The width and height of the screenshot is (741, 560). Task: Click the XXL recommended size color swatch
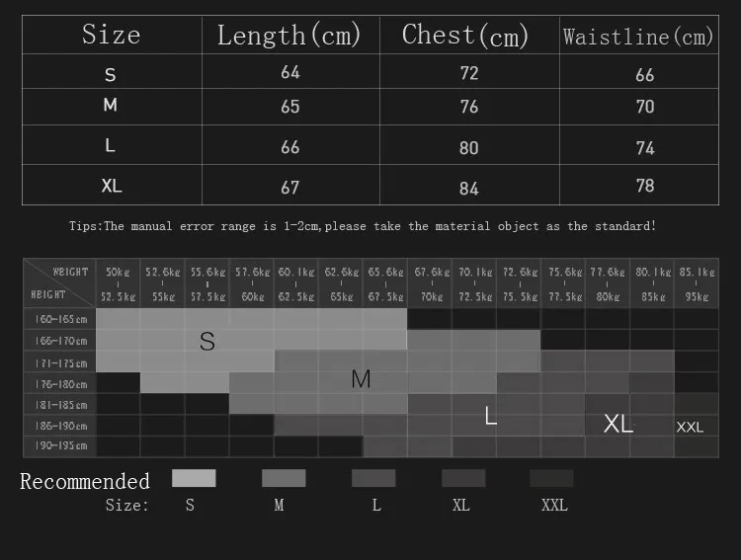[551, 478]
